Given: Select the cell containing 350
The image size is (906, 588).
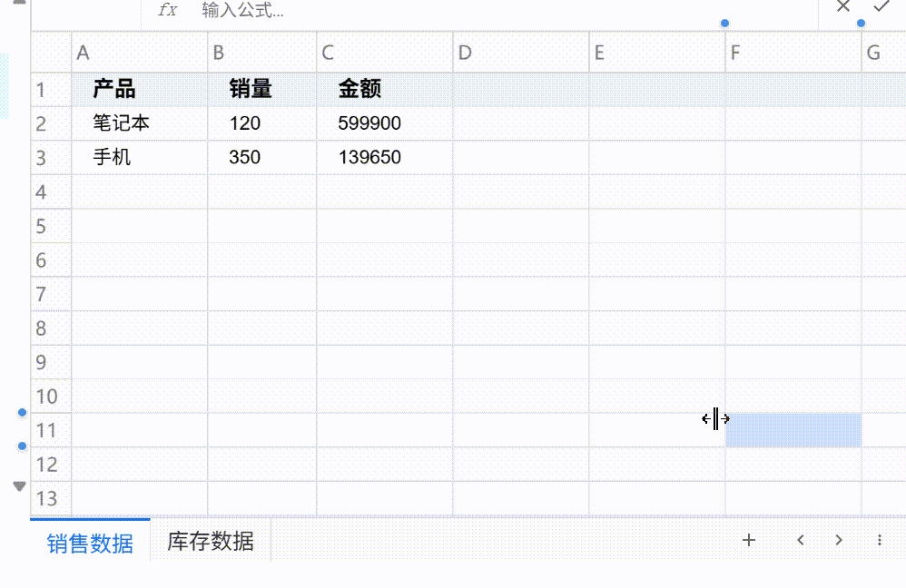Looking at the screenshot, I should pyautogui.click(x=261, y=158).
